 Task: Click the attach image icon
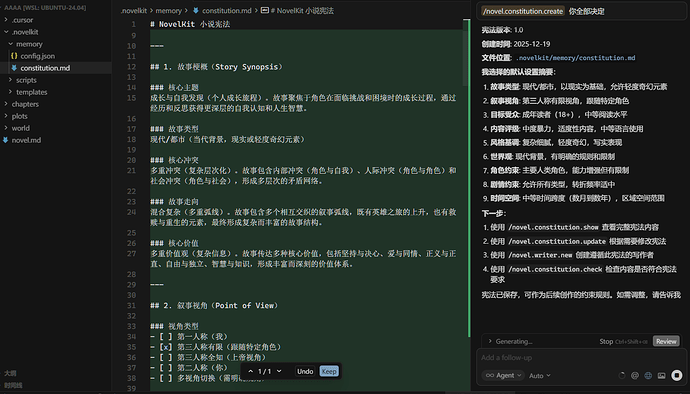[x=661, y=376]
